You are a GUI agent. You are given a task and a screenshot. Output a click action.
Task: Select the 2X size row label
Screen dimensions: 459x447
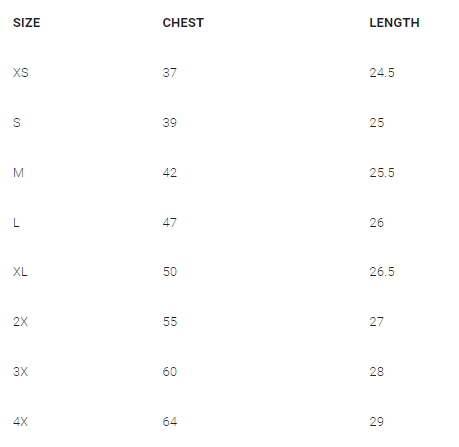tap(20, 322)
